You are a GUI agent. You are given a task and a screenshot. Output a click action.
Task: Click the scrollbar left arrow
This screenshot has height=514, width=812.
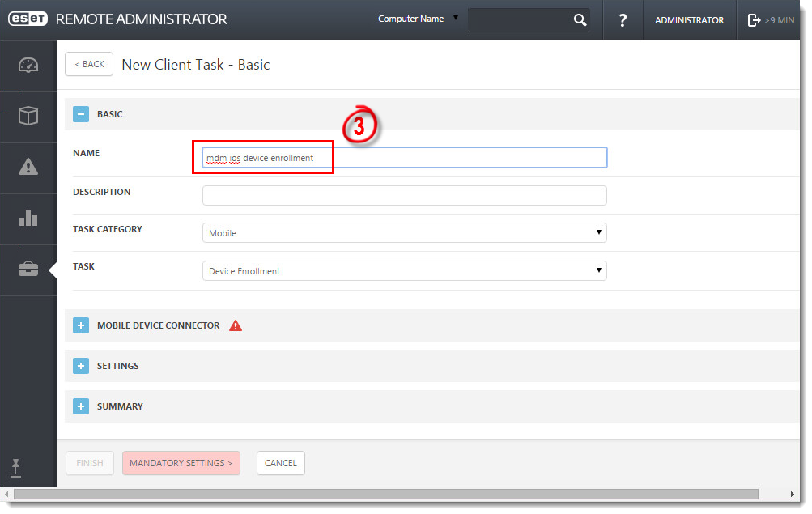coord(6,495)
